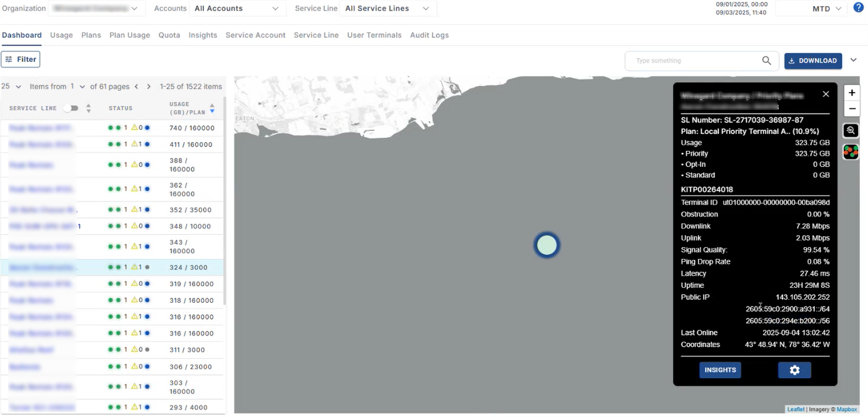Click the Download button
The width and height of the screenshot is (868, 417).
[812, 61]
